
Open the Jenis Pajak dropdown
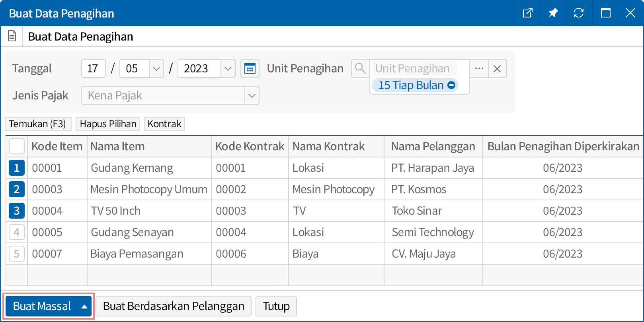(x=252, y=95)
